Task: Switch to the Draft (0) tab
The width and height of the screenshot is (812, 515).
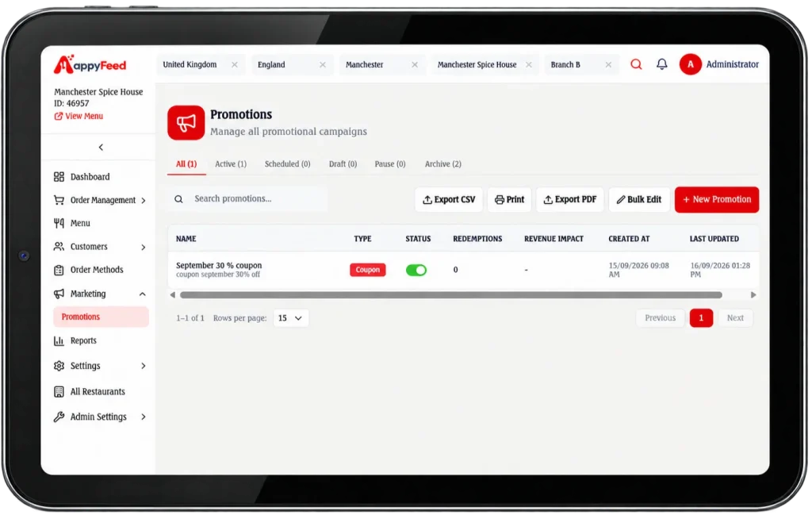Action: pos(343,164)
